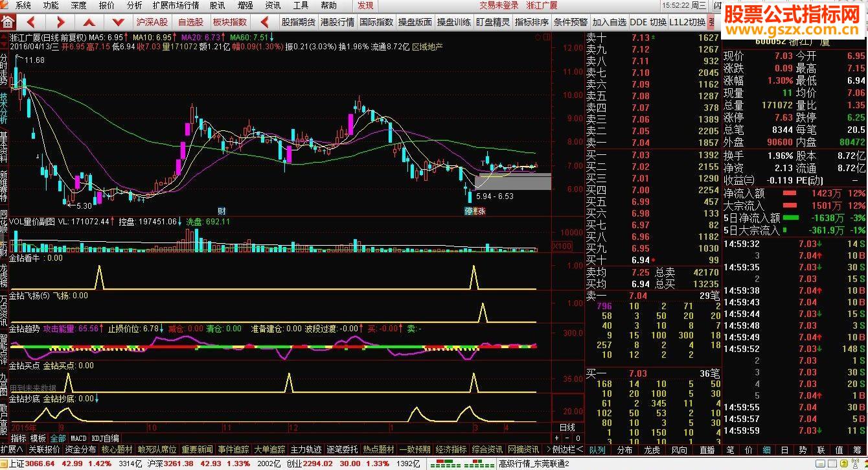Select 势 tab in tick panel

[x=803, y=449]
